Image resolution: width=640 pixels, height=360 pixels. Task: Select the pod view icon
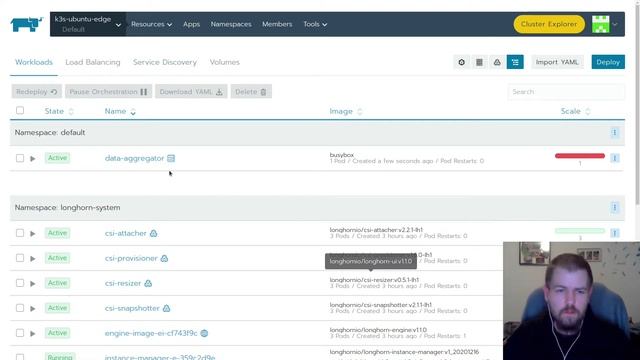click(x=462, y=62)
